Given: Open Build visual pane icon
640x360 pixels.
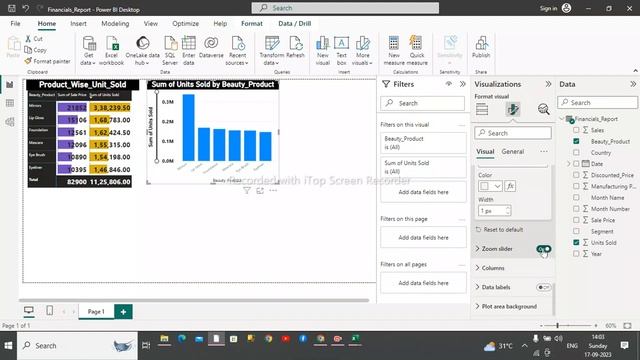Looking at the screenshot, I should (x=482, y=109).
